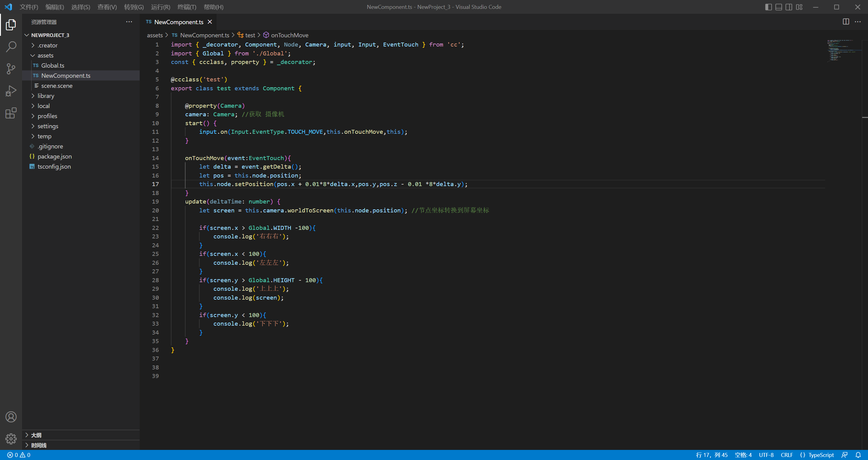Open Run and Debug view
The width and height of the screenshot is (868, 460).
click(11, 91)
